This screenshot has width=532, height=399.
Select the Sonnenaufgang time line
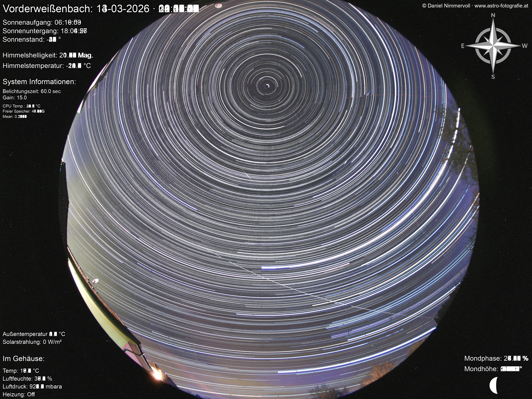(x=42, y=22)
